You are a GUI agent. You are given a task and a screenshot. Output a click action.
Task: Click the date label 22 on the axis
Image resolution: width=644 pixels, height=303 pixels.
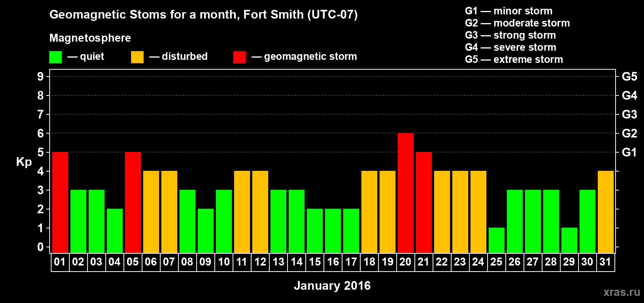pos(442,262)
